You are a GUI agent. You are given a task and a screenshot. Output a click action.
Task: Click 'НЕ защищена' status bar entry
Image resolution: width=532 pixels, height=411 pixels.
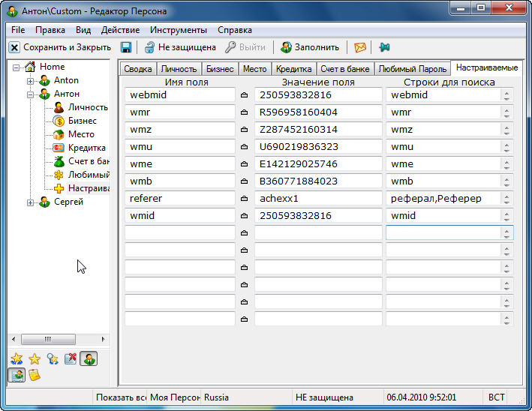point(324,397)
